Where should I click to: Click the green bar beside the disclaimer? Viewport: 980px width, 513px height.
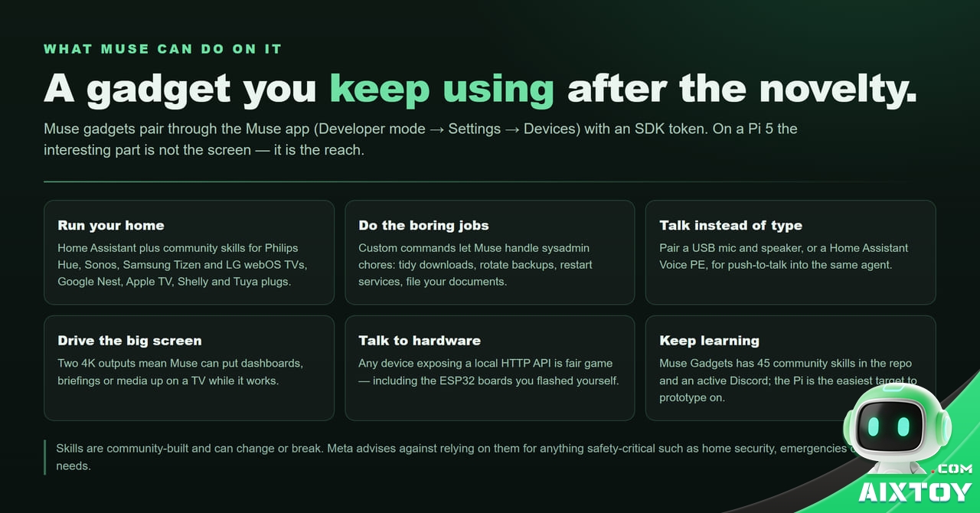44,456
